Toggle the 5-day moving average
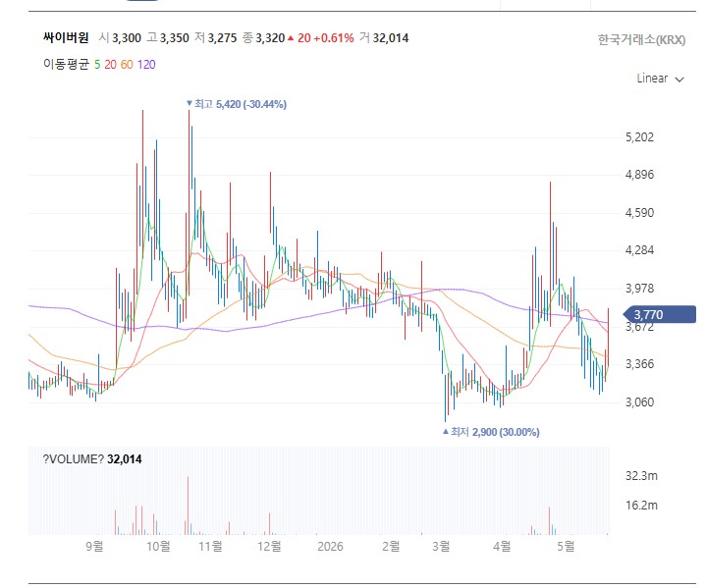This screenshot has width=706, height=588. pyautogui.click(x=97, y=65)
